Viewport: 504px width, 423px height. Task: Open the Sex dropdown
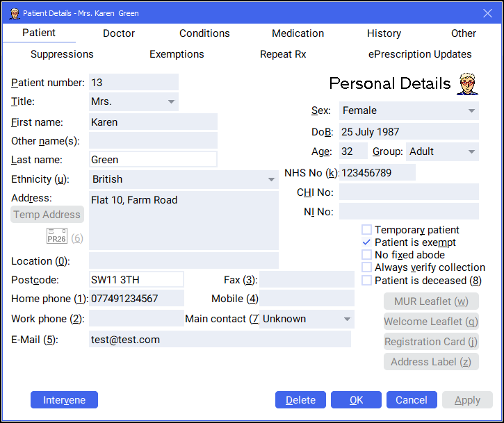pos(472,111)
